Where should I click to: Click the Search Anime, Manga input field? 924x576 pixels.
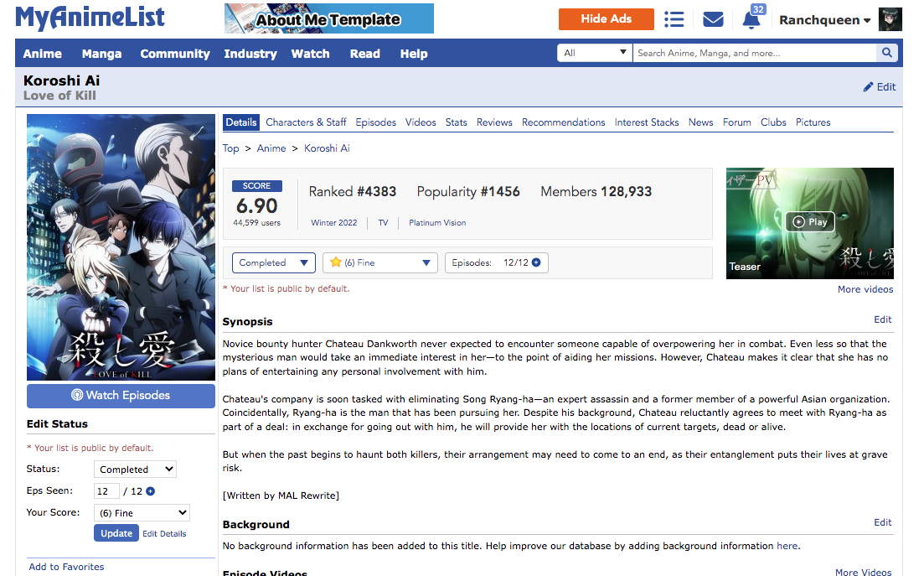[x=754, y=53]
